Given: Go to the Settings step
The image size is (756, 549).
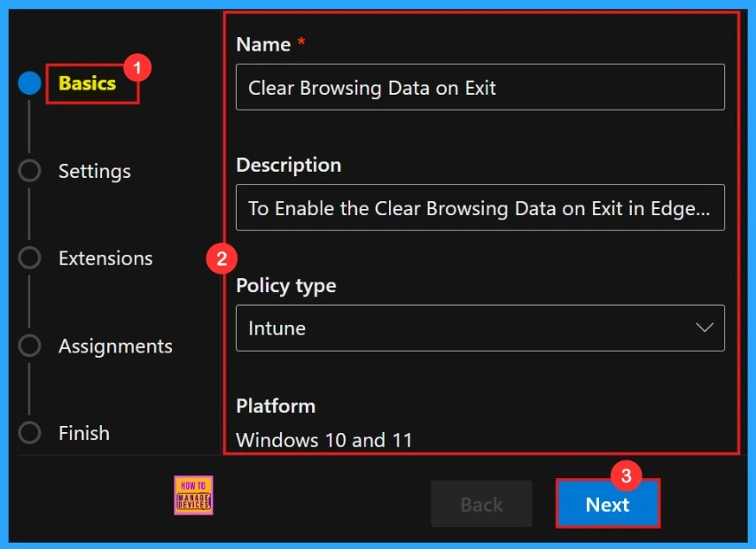Looking at the screenshot, I should pyautogui.click(x=94, y=171).
